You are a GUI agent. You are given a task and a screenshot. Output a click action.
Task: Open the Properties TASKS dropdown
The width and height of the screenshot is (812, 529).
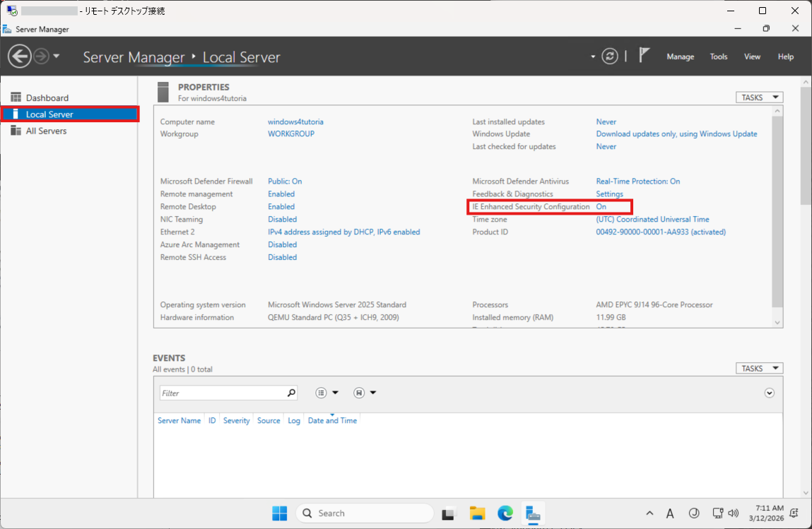coord(759,97)
